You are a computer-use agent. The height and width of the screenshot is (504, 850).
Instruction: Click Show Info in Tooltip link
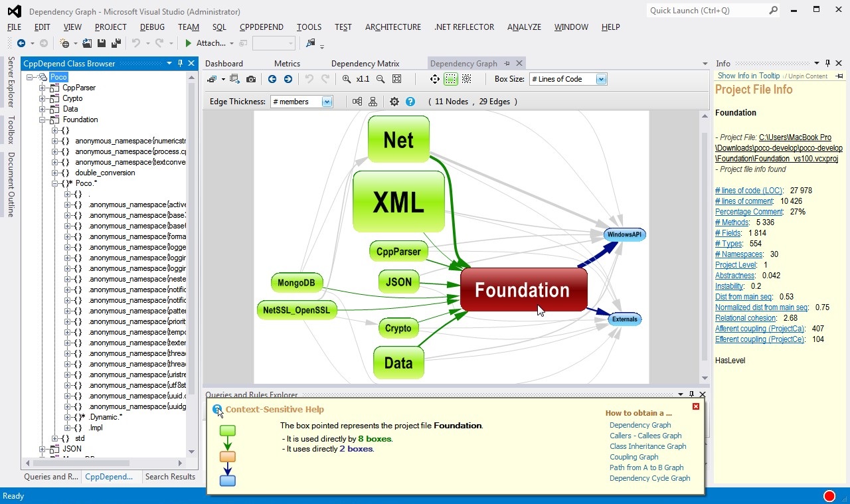click(x=748, y=76)
